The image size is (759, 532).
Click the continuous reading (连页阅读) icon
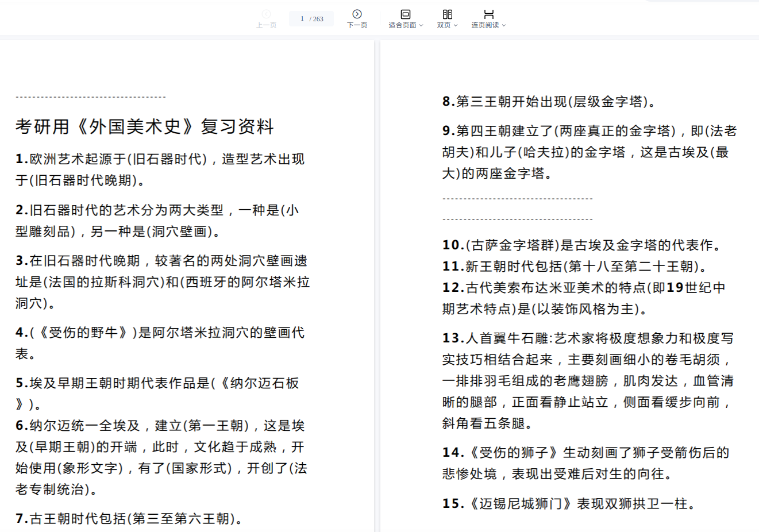pyautogui.click(x=488, y=14)
